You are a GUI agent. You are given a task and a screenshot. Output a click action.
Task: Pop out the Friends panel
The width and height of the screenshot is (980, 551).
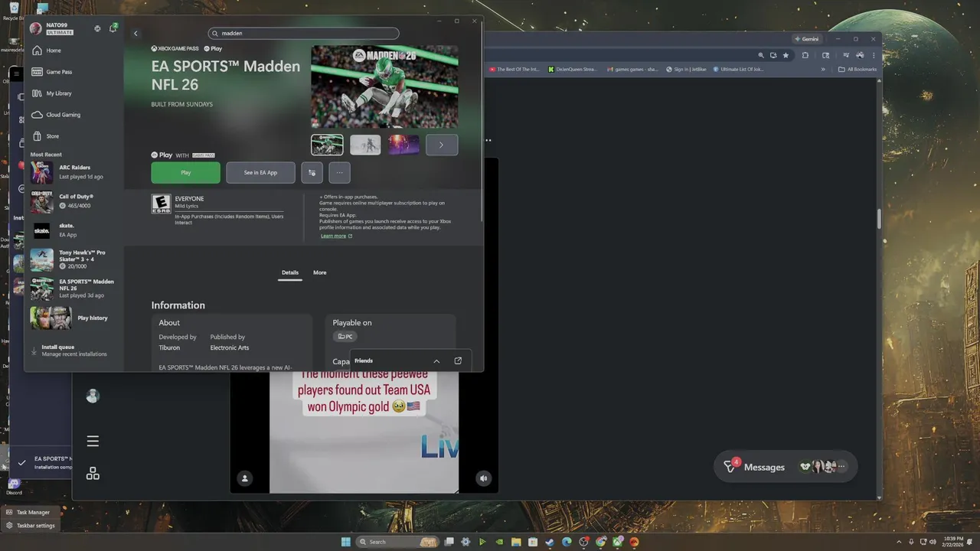(458, 361)
